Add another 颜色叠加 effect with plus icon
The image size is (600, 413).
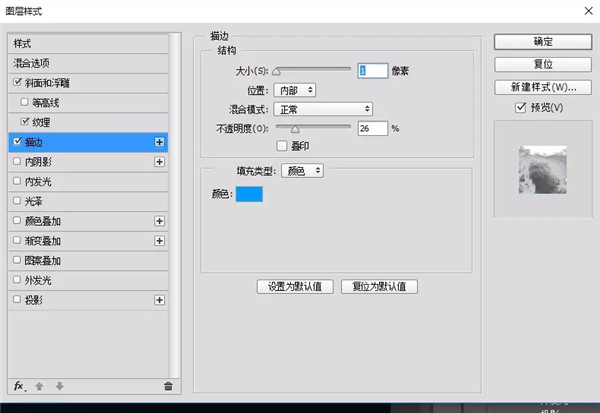pyautogui.click(x=160, y=221)
